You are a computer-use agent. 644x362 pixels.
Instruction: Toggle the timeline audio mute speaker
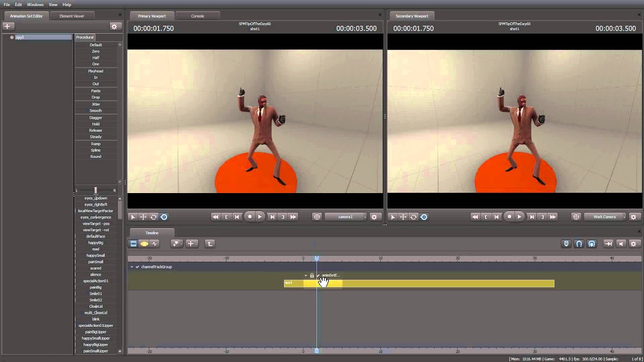point(621,243)
